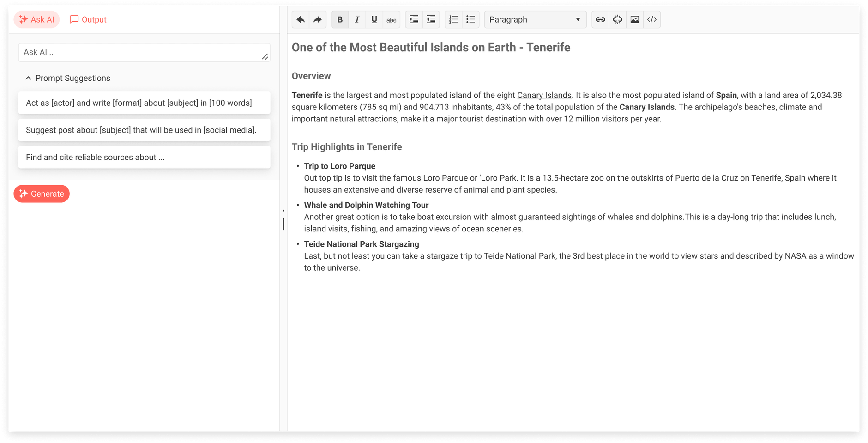This screenshot has width=868, height=443.
Task: Increase indent with the indent icon
Action: 414,19
